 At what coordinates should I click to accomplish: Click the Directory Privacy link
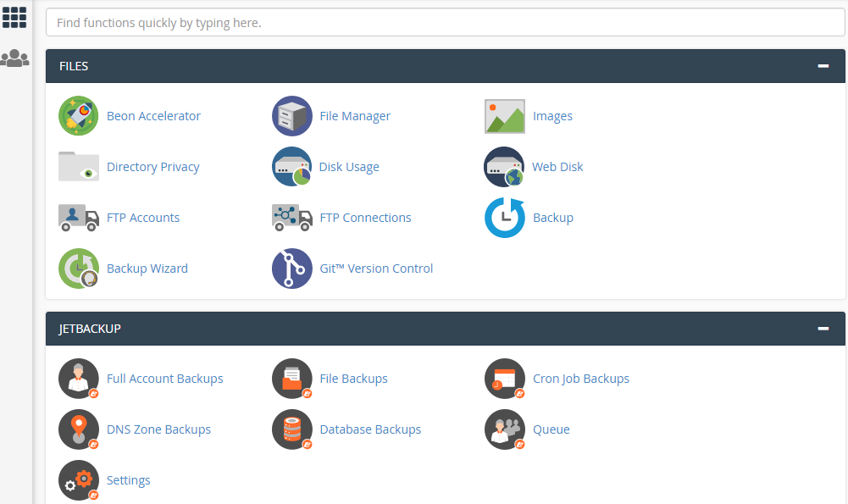click(x=153, y=167)
